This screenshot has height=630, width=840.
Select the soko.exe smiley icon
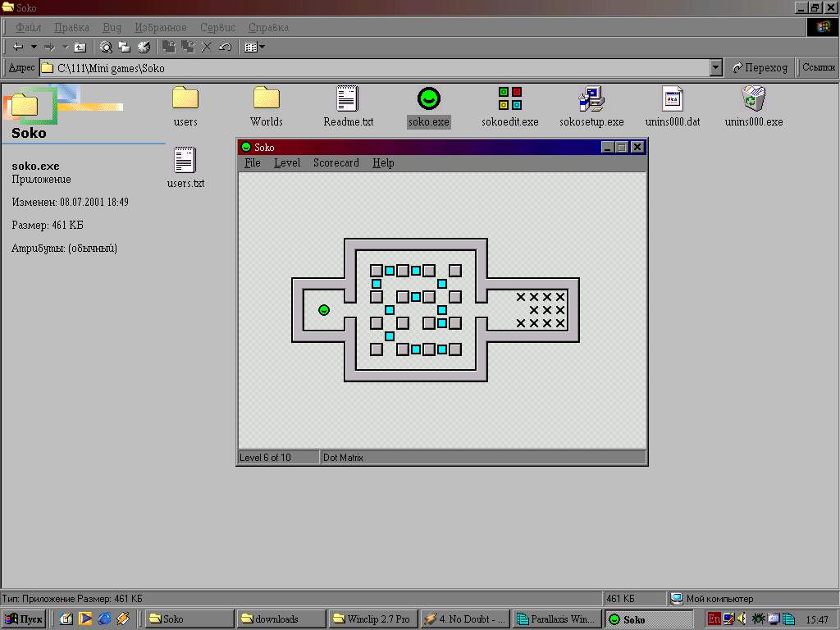428,99
